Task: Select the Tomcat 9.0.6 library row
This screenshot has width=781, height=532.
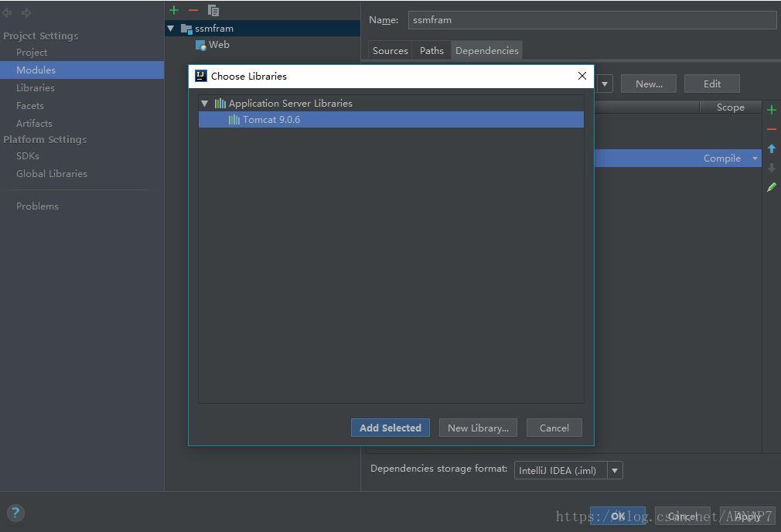Action: point(391,120)
